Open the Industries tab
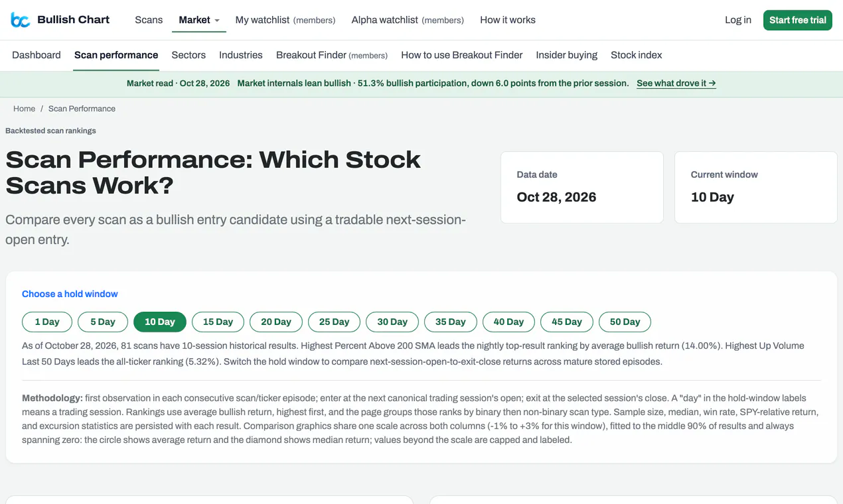Screen dimensions: 843x504 (x=241, y=55)
